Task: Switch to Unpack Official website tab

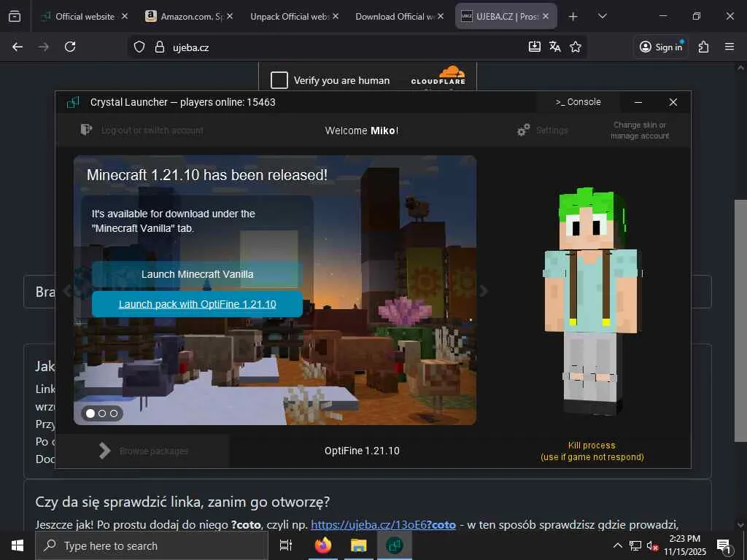Action: [x=294, y=16]
